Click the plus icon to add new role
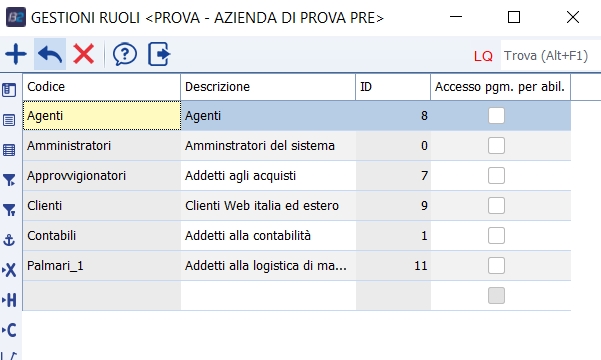 (16, 54)
